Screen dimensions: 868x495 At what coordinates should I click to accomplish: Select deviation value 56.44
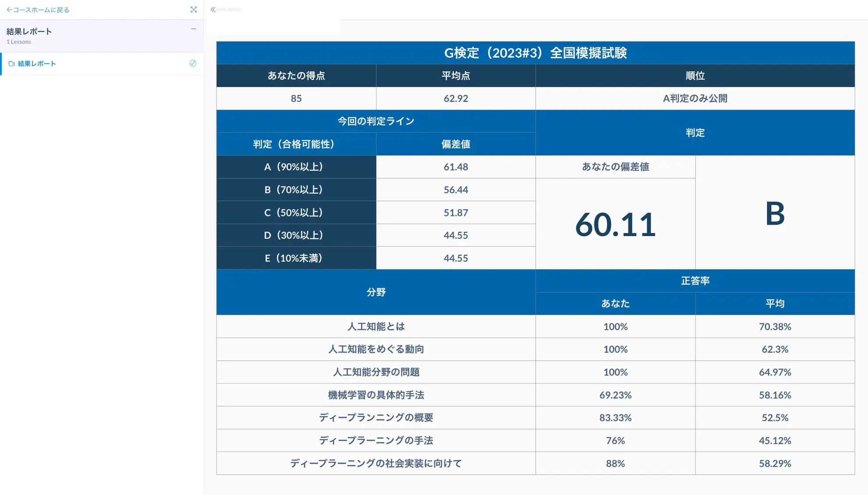point(456,189)
